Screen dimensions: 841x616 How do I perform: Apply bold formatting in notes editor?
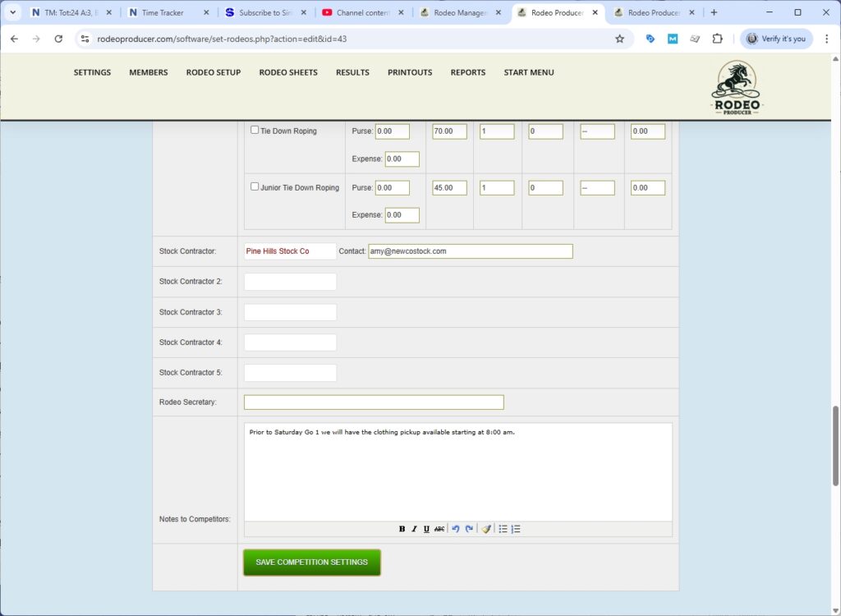402,529
